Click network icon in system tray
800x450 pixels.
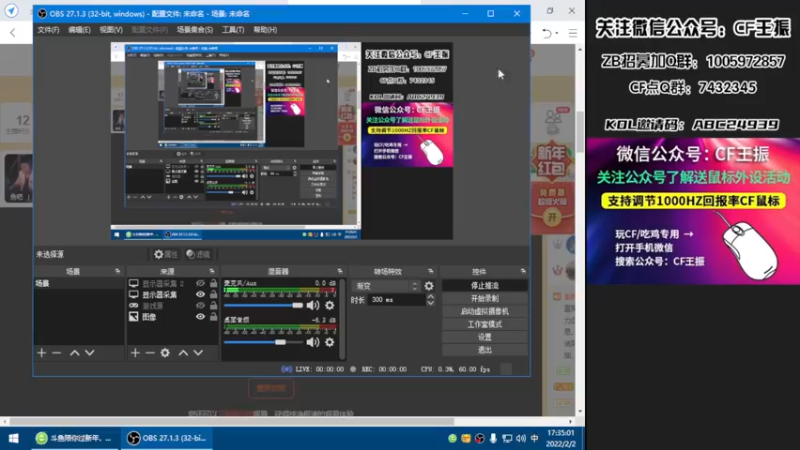(x=507, y=438)
